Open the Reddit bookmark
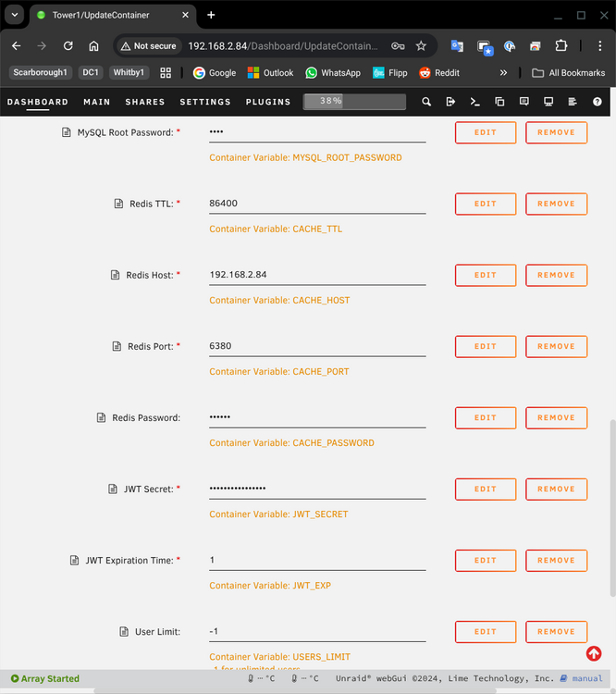 439,73
